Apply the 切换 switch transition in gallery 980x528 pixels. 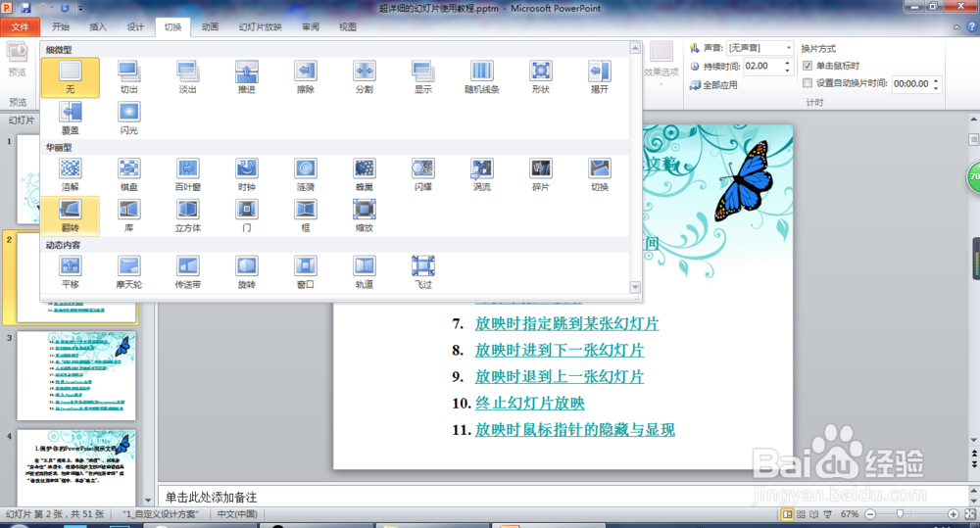599,175
